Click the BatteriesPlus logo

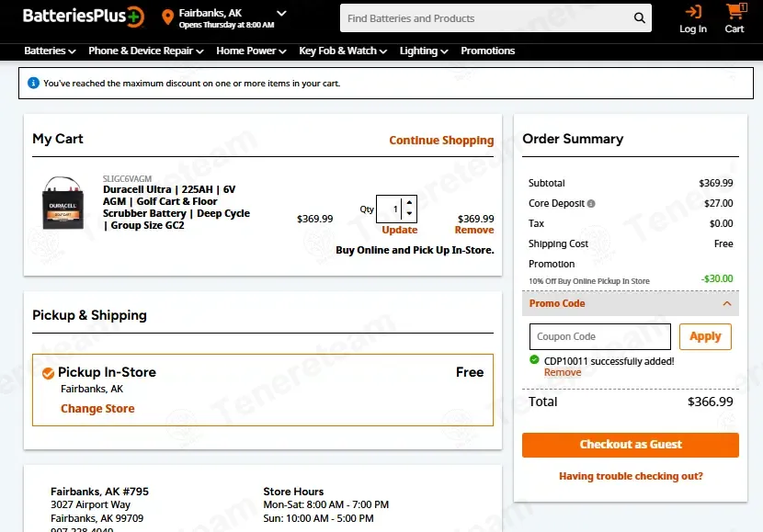pos(84,17)
